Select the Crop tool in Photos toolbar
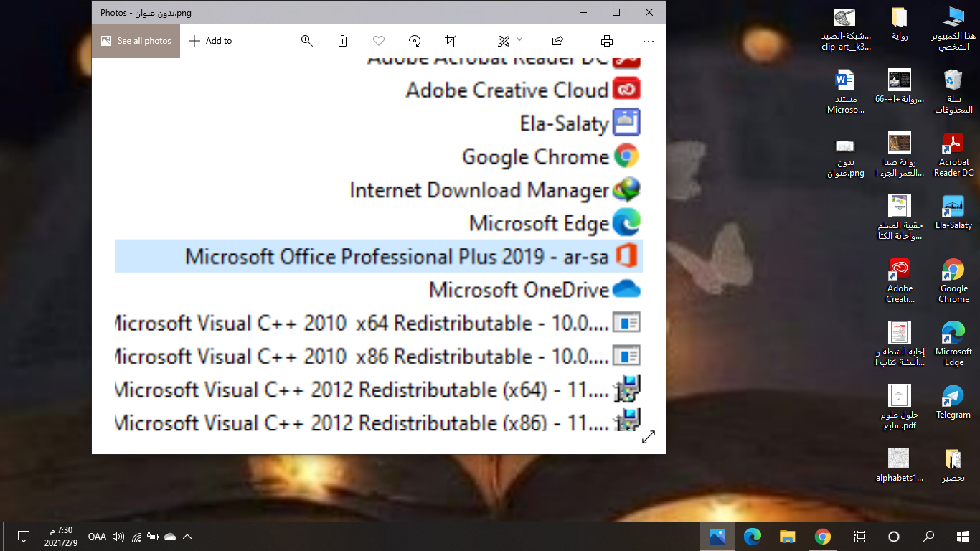Image resolution: width=980 pixels, height=551 pixels. (451, 41)
